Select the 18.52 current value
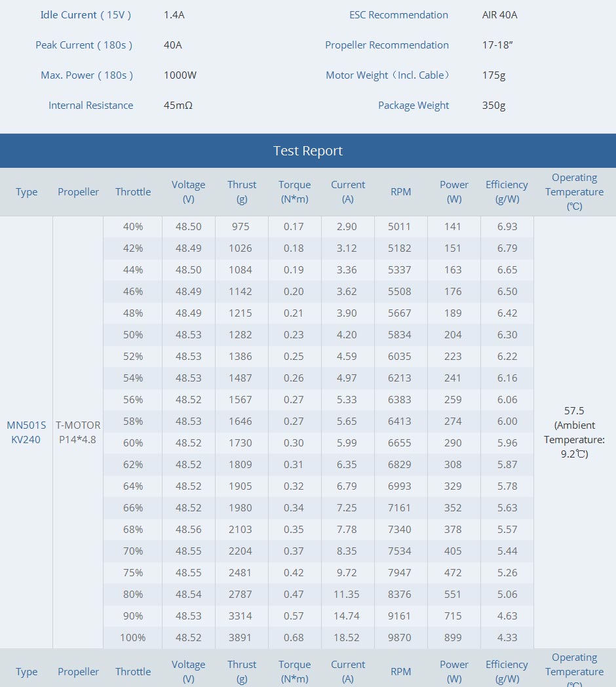 pos(347,637)
